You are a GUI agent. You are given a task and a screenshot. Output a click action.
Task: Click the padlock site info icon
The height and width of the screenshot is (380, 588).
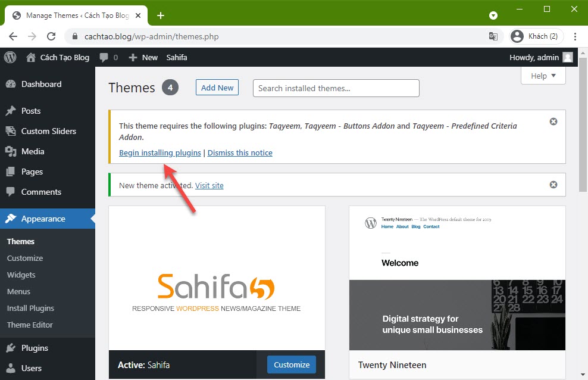[x=75, y=36]
